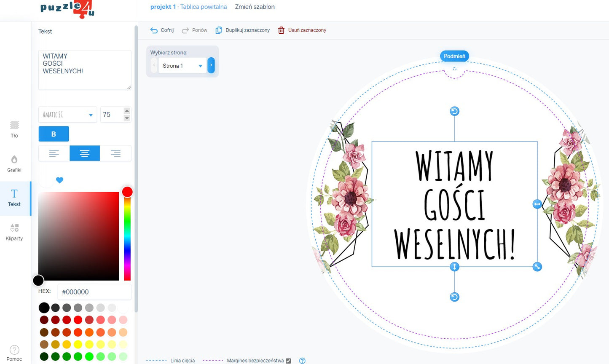Click the Pomoc help icon

tap(14, 350)
